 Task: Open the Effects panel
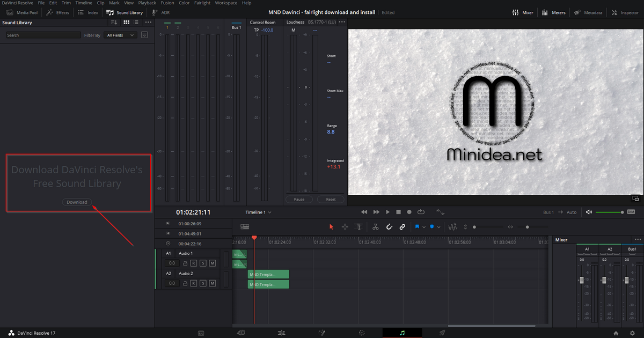tap(58, 12)
